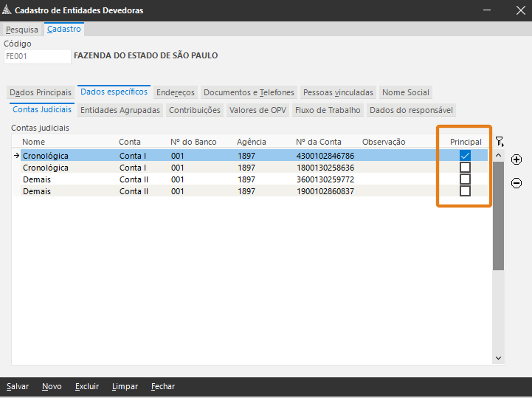Switch to the Pesquisa tab
This screenshot has width=532, height=398.
coord(22,30)
